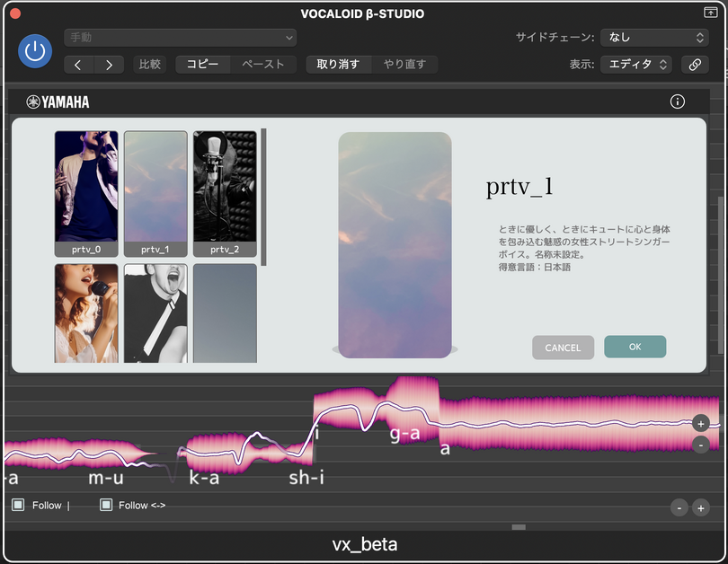Toggle the Follow <-> checkbox
Viewport: 728px width, 564px height.
tap(106, 505)
